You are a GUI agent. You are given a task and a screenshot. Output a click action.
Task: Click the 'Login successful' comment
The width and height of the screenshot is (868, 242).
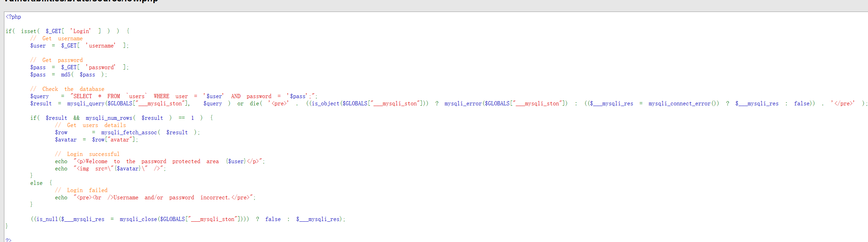pos(87,154)
